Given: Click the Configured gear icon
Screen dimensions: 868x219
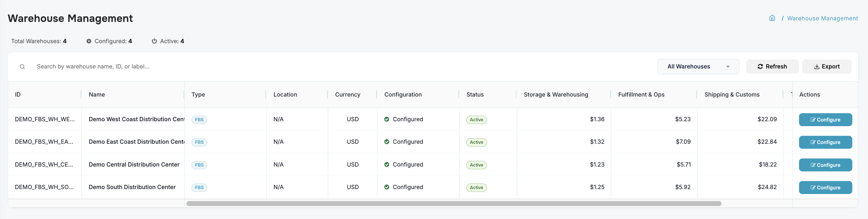Looking at the screenshot, I should (x=89, y=41).
